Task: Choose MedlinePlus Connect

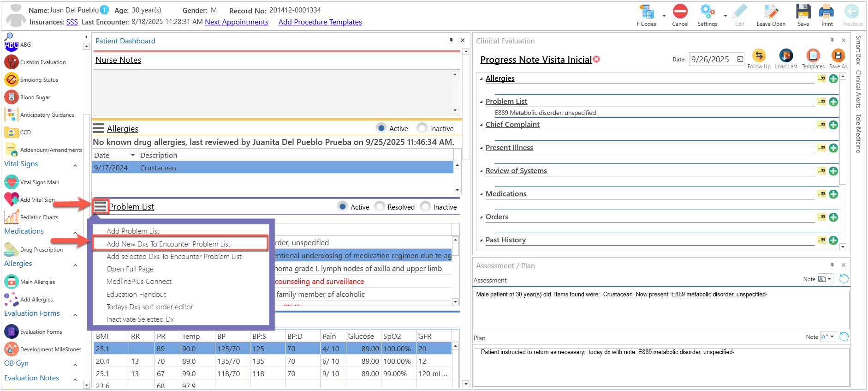Action: (x=139, y=281)
